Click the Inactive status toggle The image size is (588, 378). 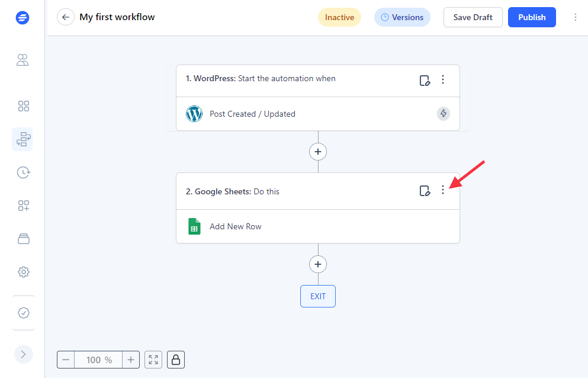(339, 17)
